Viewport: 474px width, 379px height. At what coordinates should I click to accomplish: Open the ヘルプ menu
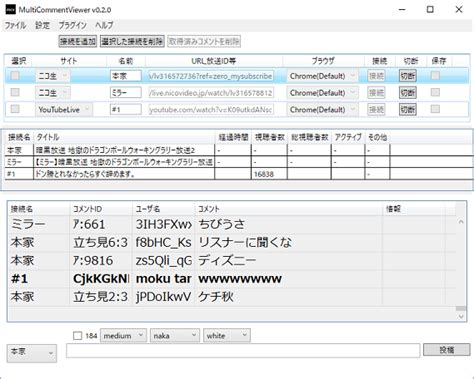(x=104, y=25)
